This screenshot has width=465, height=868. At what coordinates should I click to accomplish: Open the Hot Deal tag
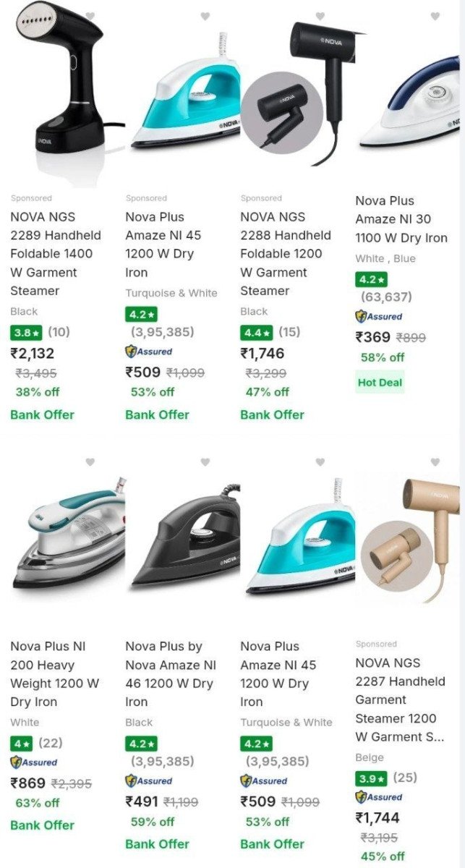tap(380, 383)
